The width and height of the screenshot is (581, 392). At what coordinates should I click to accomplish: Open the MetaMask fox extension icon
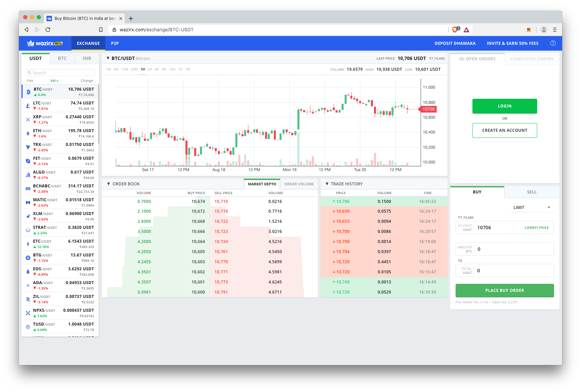click(x=529, y=30)
